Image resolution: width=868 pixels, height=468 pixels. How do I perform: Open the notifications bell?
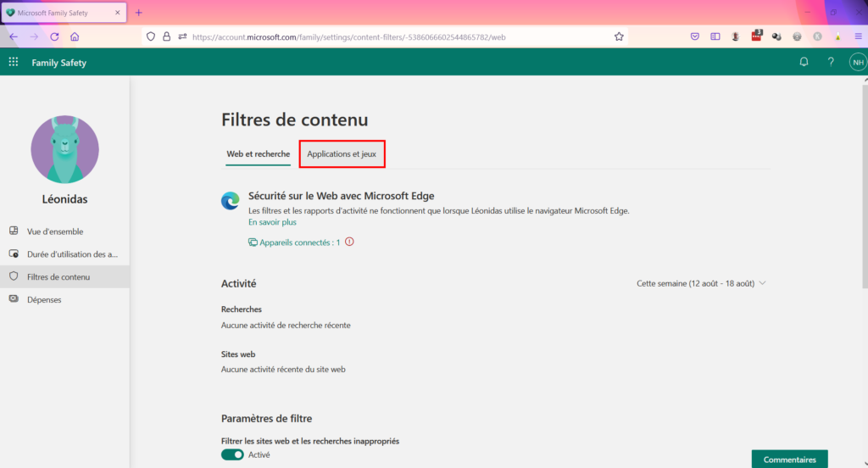(x=804, y=62)
